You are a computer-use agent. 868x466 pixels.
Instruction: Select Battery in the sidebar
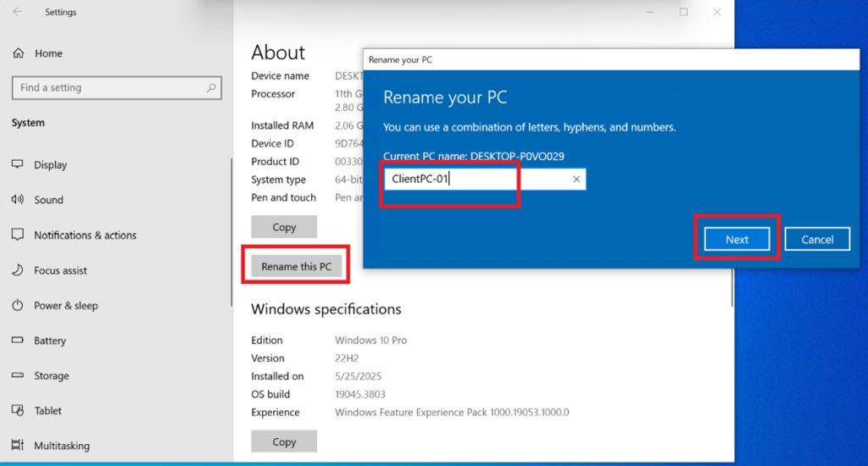pyautogui.click(x=49, y=341)
